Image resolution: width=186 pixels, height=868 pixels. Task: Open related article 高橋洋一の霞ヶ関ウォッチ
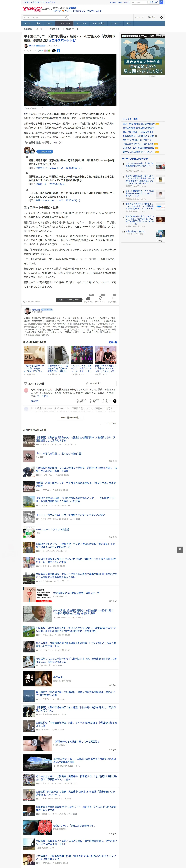click(76, 484)
